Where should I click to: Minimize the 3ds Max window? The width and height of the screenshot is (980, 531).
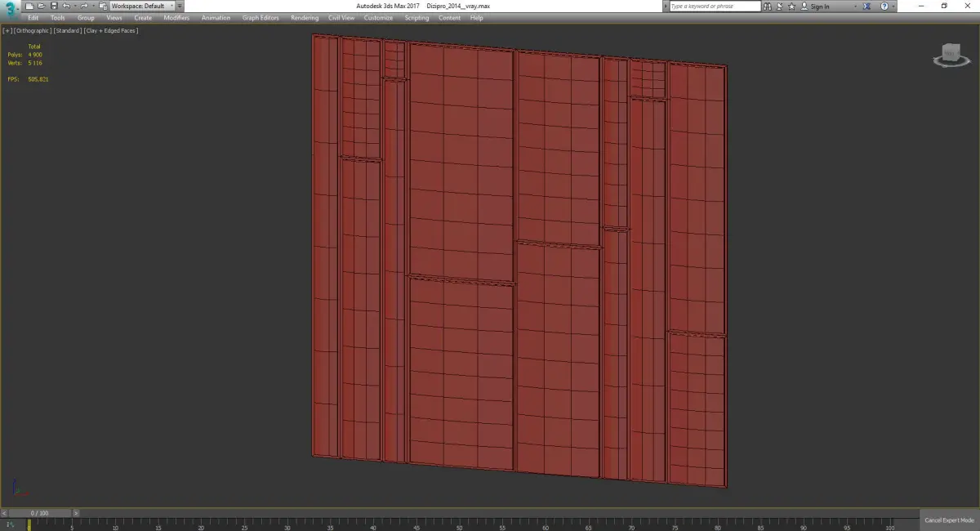[921, 6]
